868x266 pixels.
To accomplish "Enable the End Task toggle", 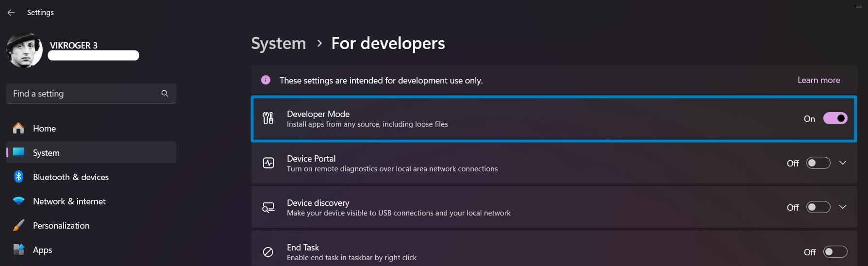I will click(x=835, y=252).
